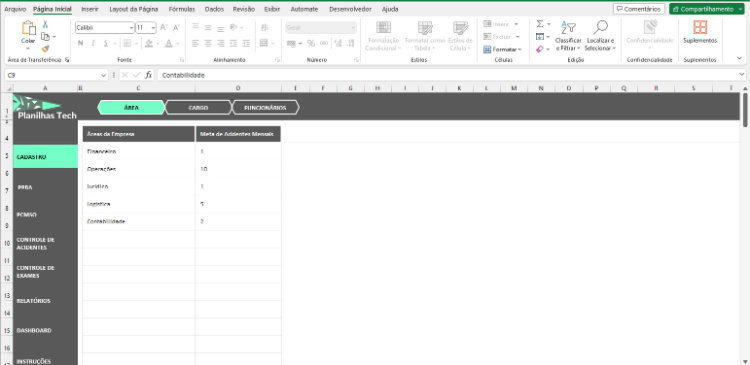This screenshot has width=750, height=365.
Task: Select the Operações cell
Action: [x=139, y=169]
